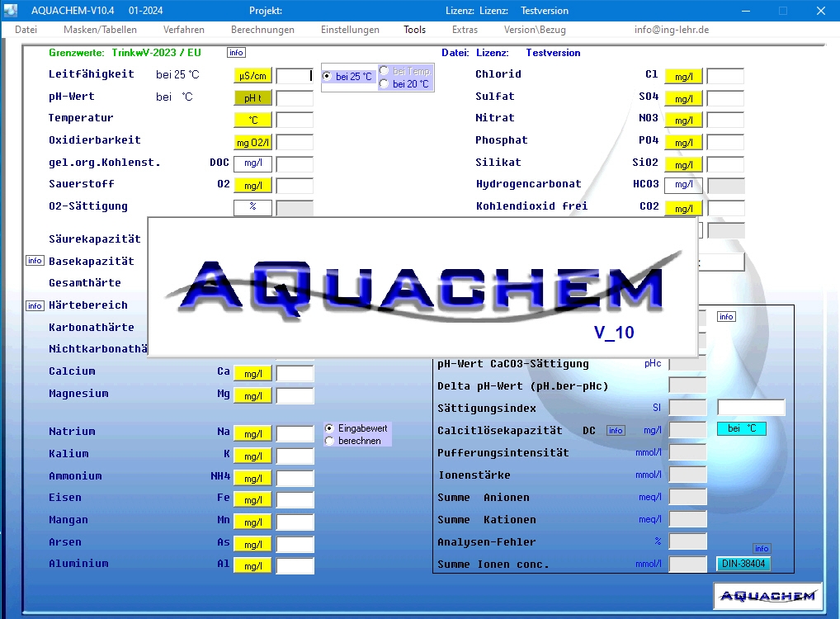The width and height of the screenshot is (840, 619).
Task: Click the AQUACHEM logo button at bottom right
Action: click(x=767, y=596)
